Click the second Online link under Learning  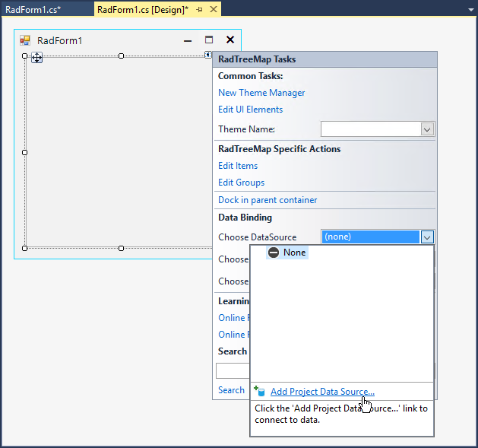click(x=234, y=335)
